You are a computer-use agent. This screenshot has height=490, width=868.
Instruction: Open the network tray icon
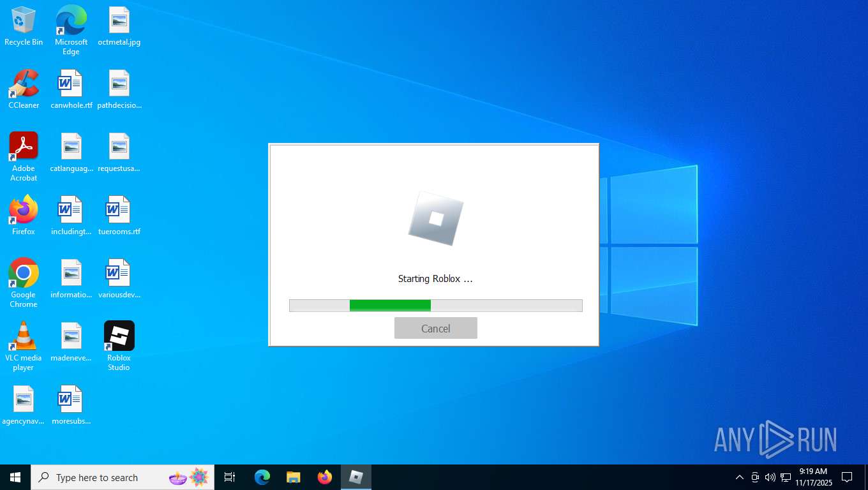[x=786, y=477]
